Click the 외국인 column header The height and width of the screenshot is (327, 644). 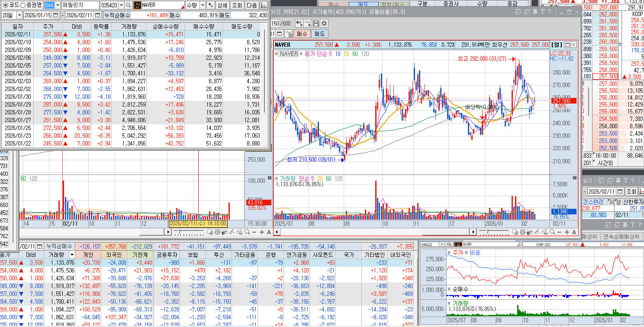point(114,255)
